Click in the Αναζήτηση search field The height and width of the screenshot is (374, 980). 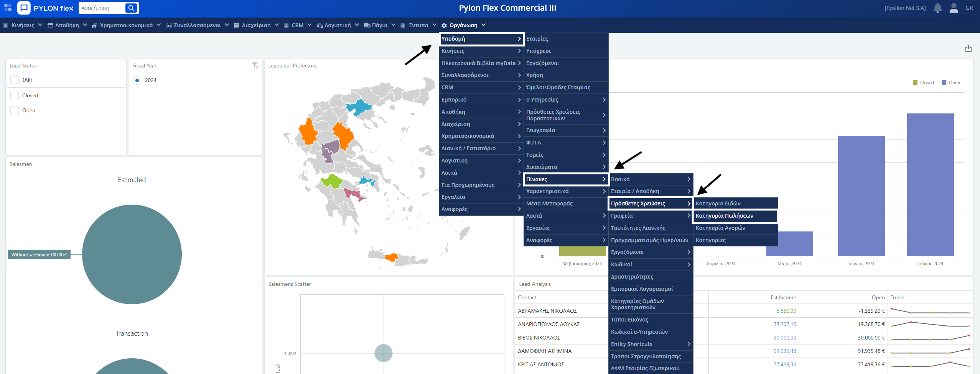[x=102, y=8]
